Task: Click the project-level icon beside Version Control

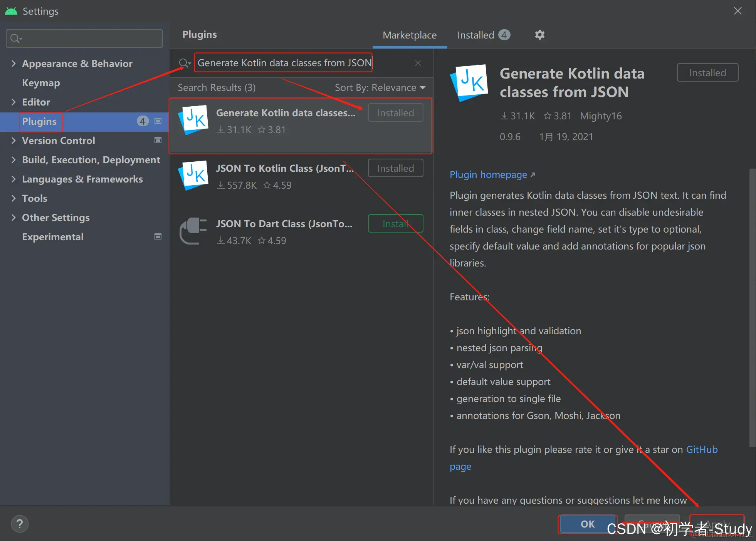Action: (x=158, y=141)
